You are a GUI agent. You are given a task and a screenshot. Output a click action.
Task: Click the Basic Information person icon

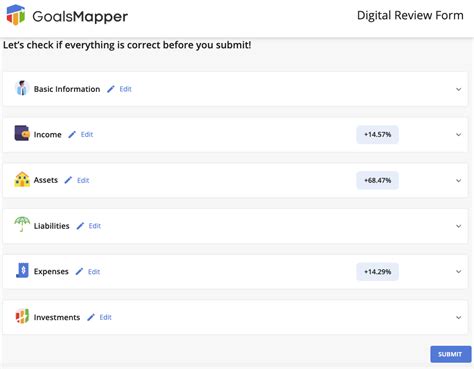[x=22, y=88]
